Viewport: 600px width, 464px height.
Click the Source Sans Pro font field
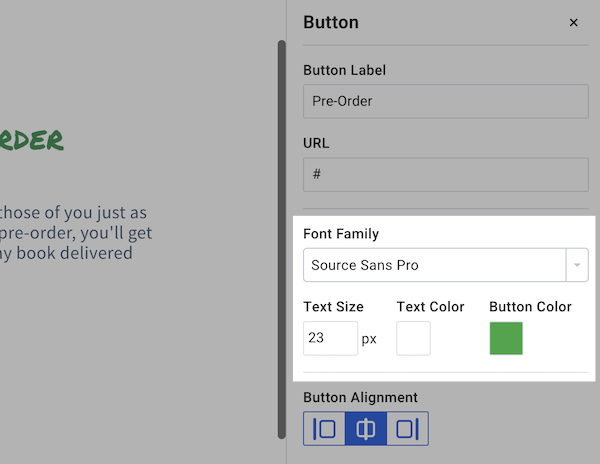[x=435, y=266]
